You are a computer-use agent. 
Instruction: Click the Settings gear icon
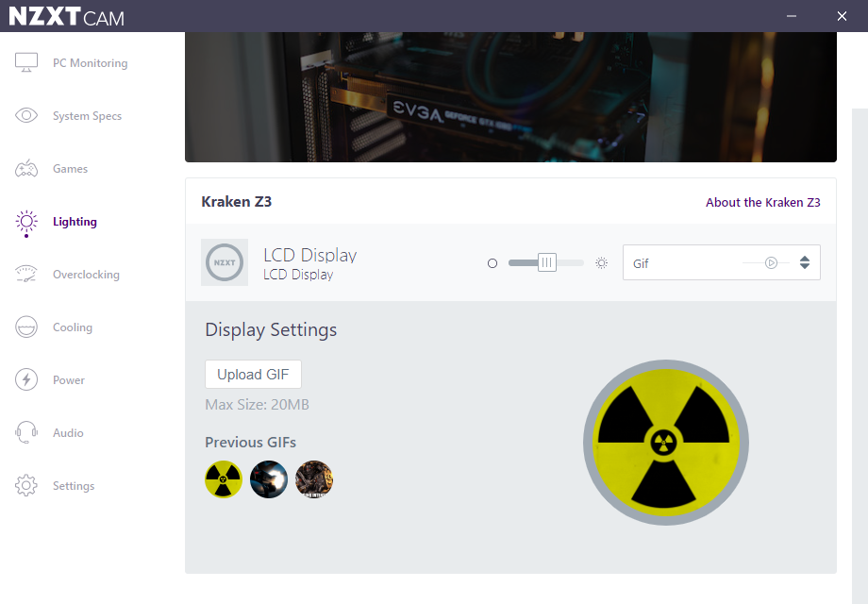coord(26,485)
